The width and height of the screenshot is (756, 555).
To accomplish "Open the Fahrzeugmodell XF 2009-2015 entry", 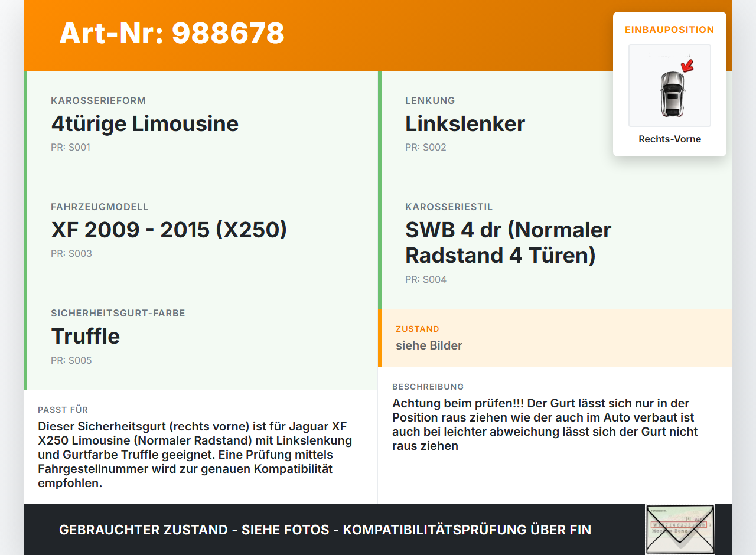I will [x=169, y=229].
